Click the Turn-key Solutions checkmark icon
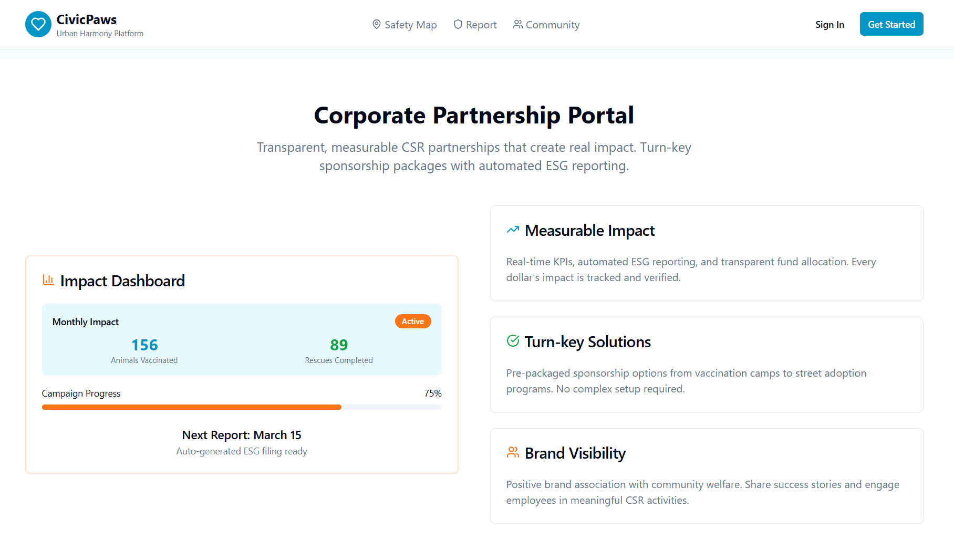The width and height of the screenshot is (954, 560). 513,341
